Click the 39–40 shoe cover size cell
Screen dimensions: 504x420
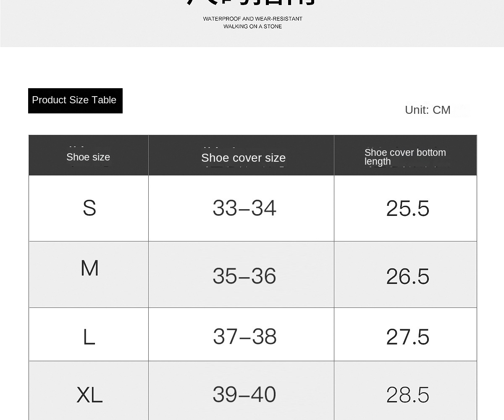coord(244,394)
